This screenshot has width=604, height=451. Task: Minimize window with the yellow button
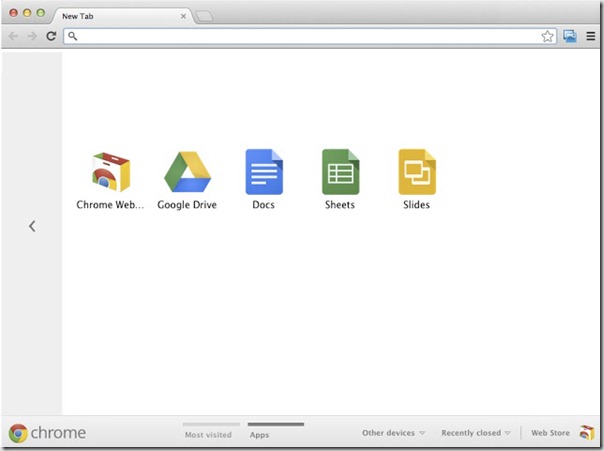(27, 13)
